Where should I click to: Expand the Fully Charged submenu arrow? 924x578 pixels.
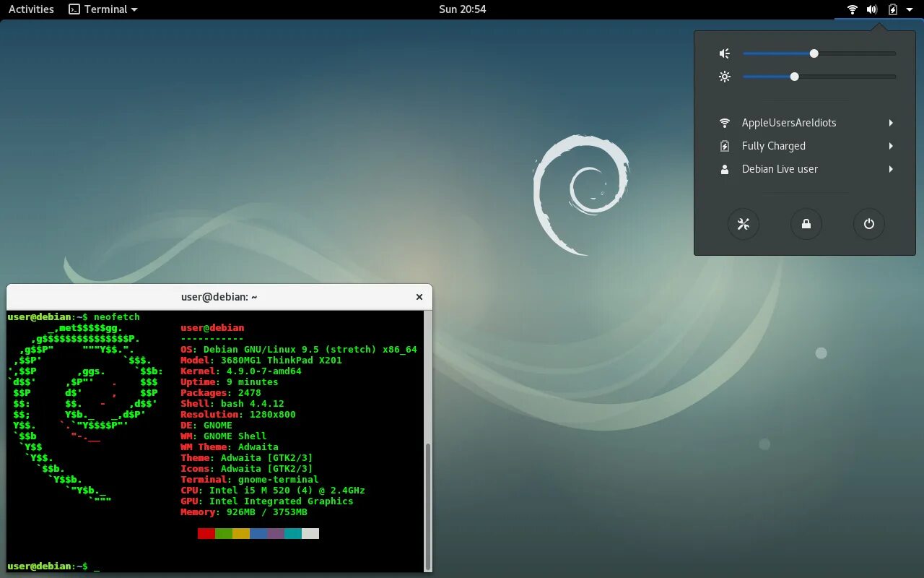[892, 146]
